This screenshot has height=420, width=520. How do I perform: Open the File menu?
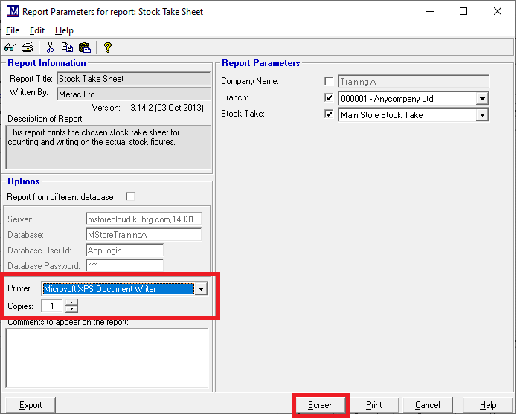pos(13,30)
